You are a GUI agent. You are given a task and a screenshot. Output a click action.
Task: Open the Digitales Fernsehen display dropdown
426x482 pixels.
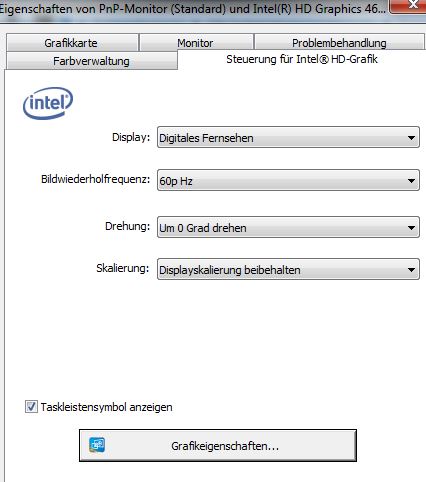[x=288, y=137]
